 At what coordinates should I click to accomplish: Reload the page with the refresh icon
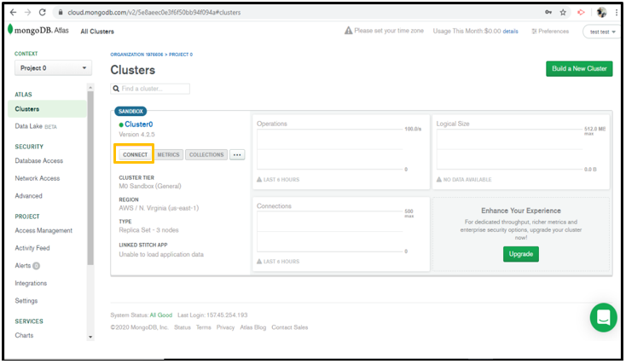pos(44,13)
